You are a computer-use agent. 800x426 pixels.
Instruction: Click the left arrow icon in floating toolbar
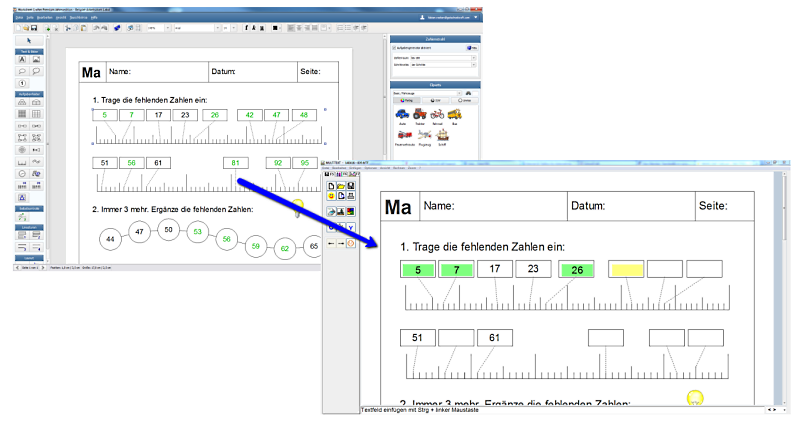(330, 243)
